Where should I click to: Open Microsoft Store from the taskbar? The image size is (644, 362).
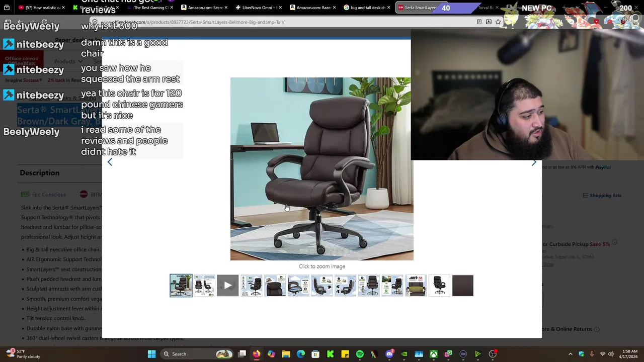click(315, 354)
